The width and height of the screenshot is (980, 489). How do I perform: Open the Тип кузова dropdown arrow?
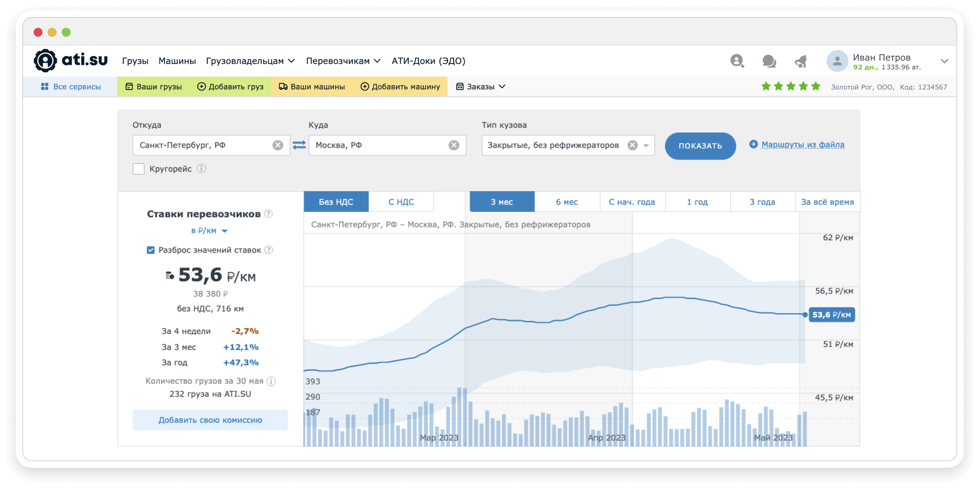click(646, 146)
